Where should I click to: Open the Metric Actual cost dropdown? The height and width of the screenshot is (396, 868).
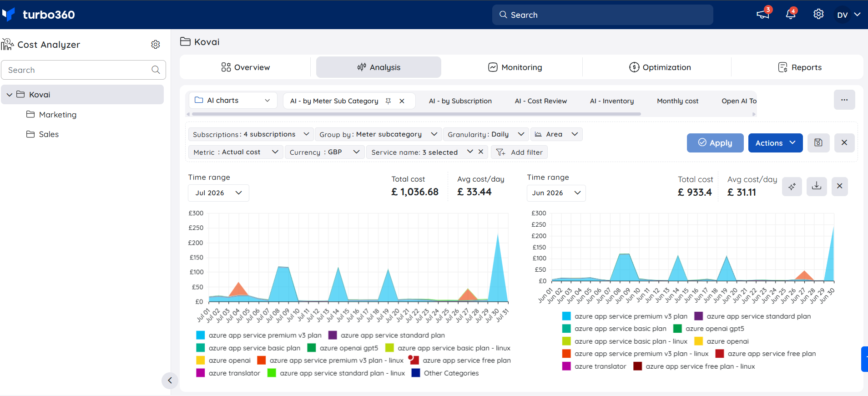pos(236,152)
